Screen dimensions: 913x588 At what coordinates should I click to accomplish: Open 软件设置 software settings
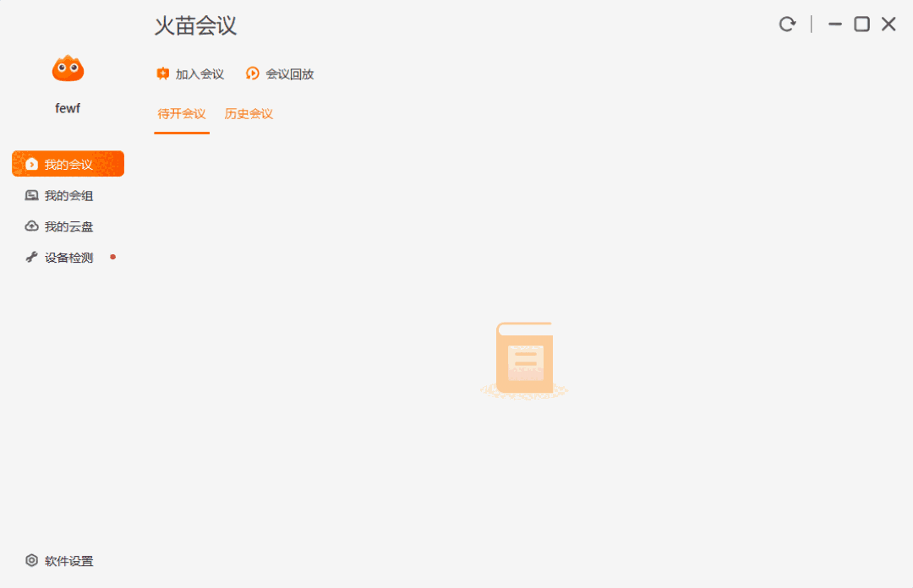coord(57,561)
